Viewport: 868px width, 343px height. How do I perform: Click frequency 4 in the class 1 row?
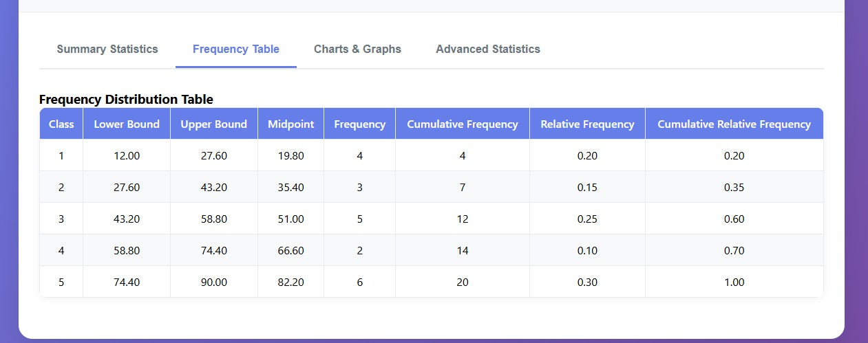pos(360,156)
